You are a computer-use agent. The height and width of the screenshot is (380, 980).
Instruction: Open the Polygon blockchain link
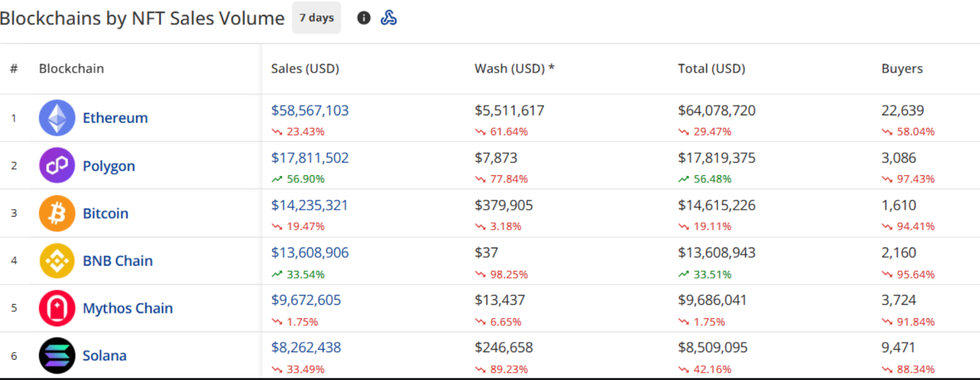click(109, 167)
